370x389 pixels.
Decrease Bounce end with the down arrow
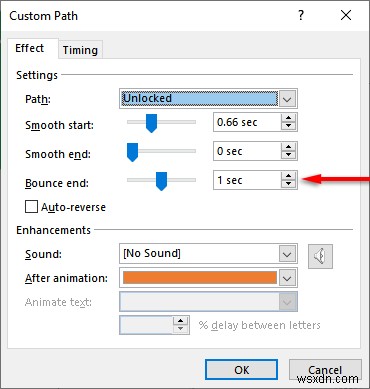coord(288,184)
